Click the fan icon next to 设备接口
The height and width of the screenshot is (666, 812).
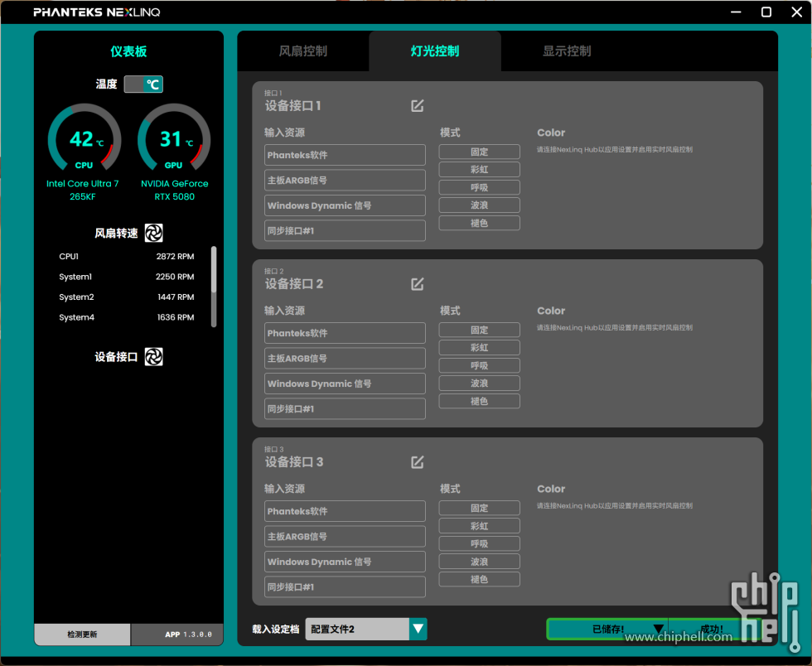tap(153, 356)
